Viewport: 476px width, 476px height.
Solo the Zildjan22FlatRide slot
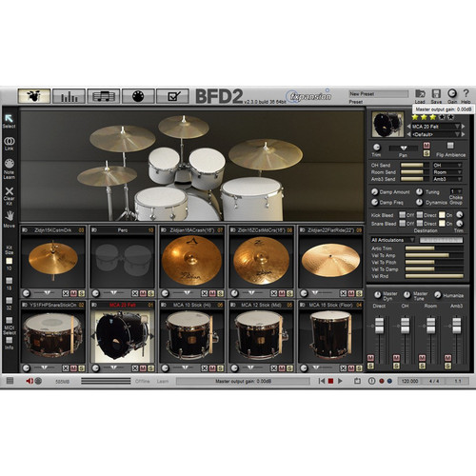pyautogui.click(x=359, y=293)
